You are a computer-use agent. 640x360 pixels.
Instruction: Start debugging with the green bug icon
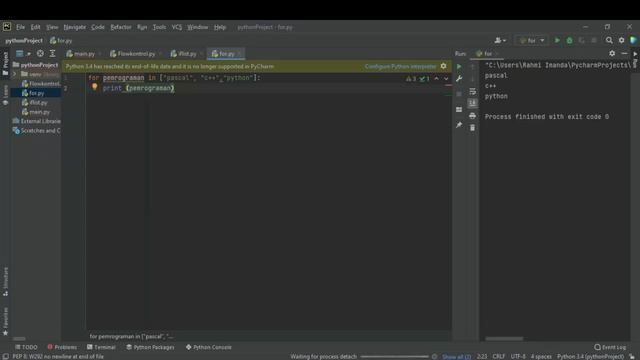pyautogui.click(x=569, y=40)
